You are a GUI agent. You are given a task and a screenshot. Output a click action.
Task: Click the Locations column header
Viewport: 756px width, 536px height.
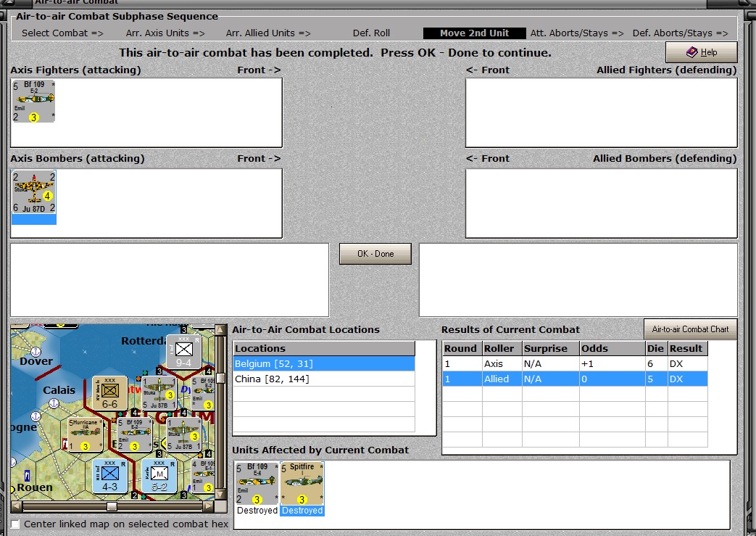(x=324, y=348)
